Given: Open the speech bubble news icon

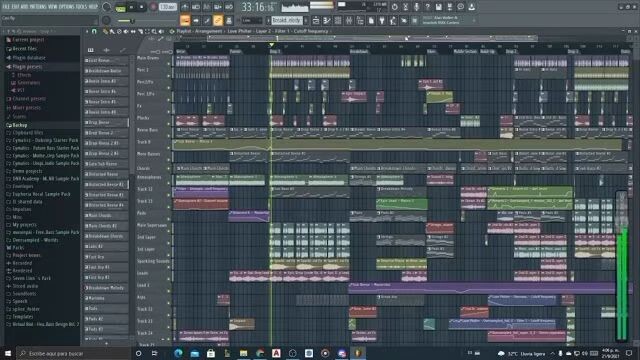Looking at the screenshot, I should click(460, 7).
